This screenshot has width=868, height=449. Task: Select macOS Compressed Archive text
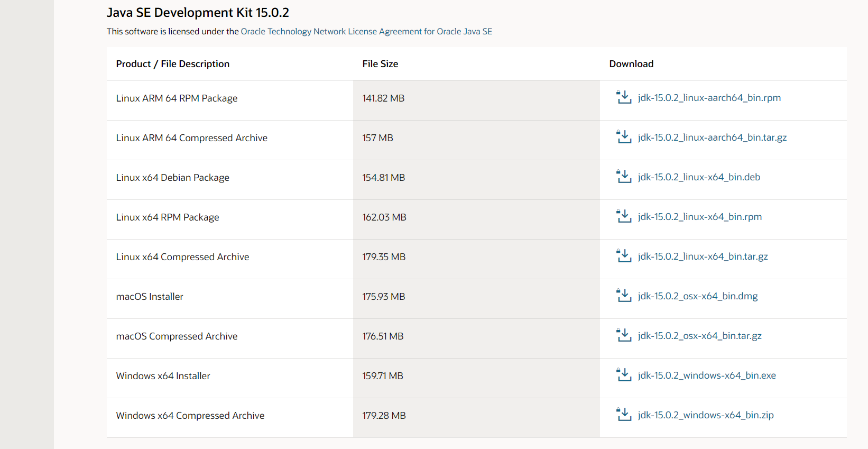177,336
